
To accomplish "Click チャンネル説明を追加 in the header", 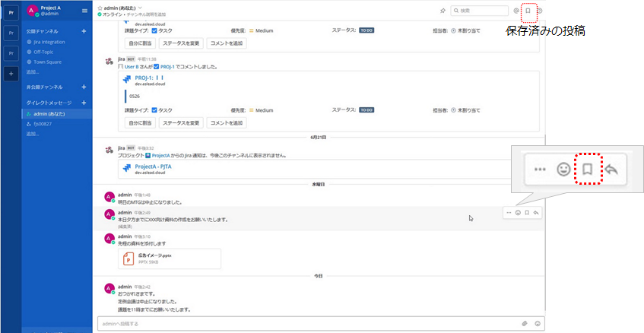I will 147,14.
